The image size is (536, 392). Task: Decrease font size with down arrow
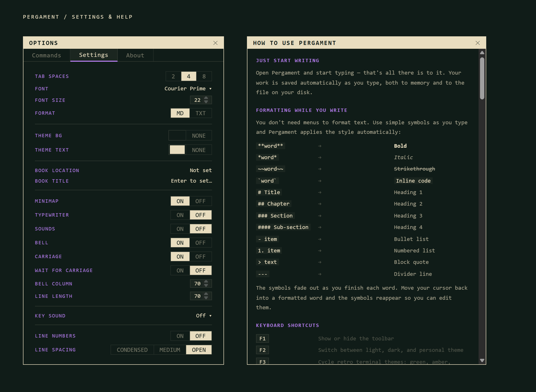coord(206,102)
